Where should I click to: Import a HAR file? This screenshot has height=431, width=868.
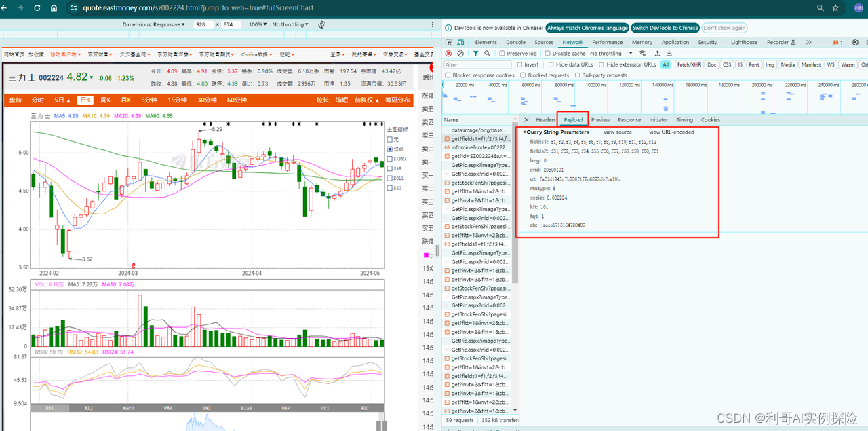(657, 53)
